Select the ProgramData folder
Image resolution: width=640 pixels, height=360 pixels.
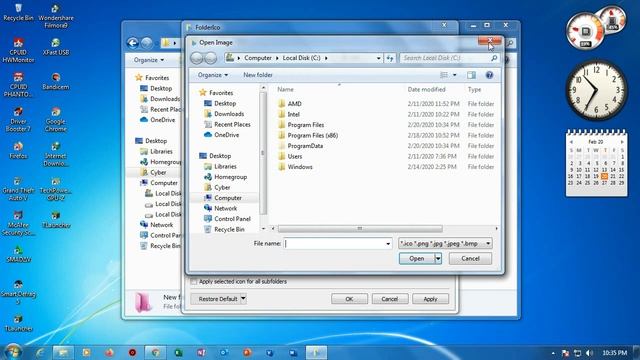305,146
